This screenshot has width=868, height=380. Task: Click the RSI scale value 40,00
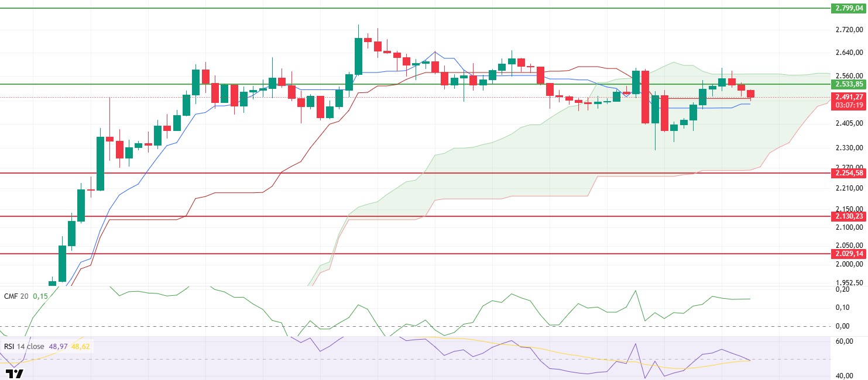pos(845,376)
